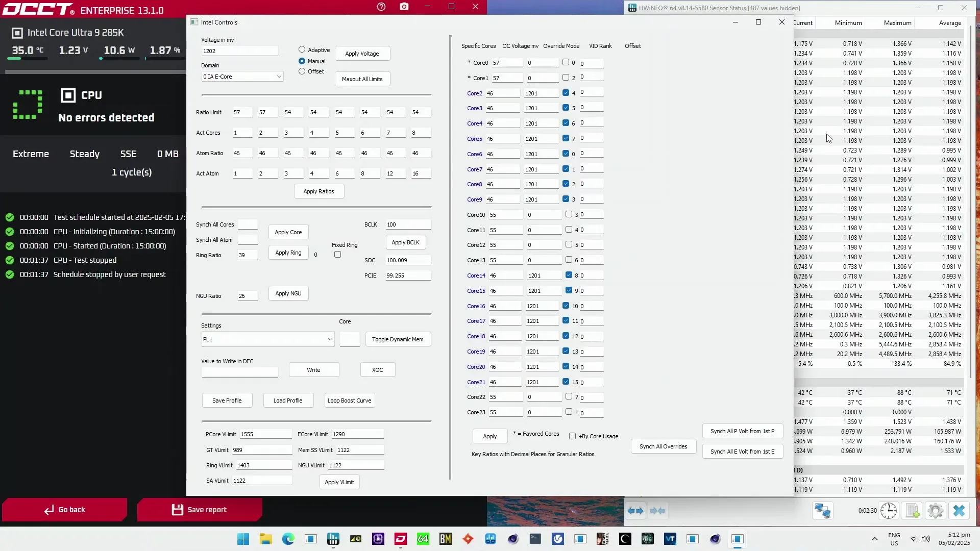Open Settings dropdown showing PL1
The height and width of the screenshot is (551, 980).
(x=268, y=339)
